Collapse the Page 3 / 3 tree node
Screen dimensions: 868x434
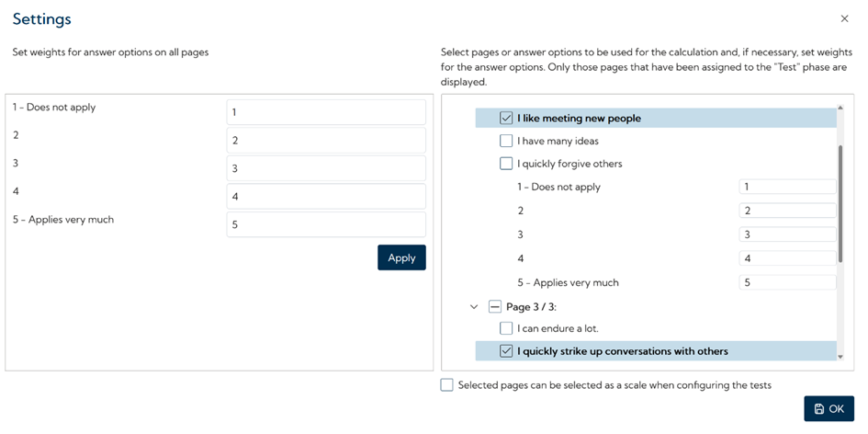tap(474, 306)
